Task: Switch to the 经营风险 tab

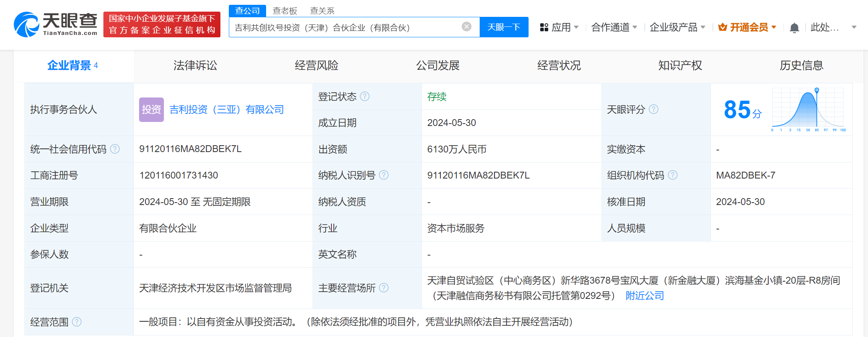Action: pos(317,65)
